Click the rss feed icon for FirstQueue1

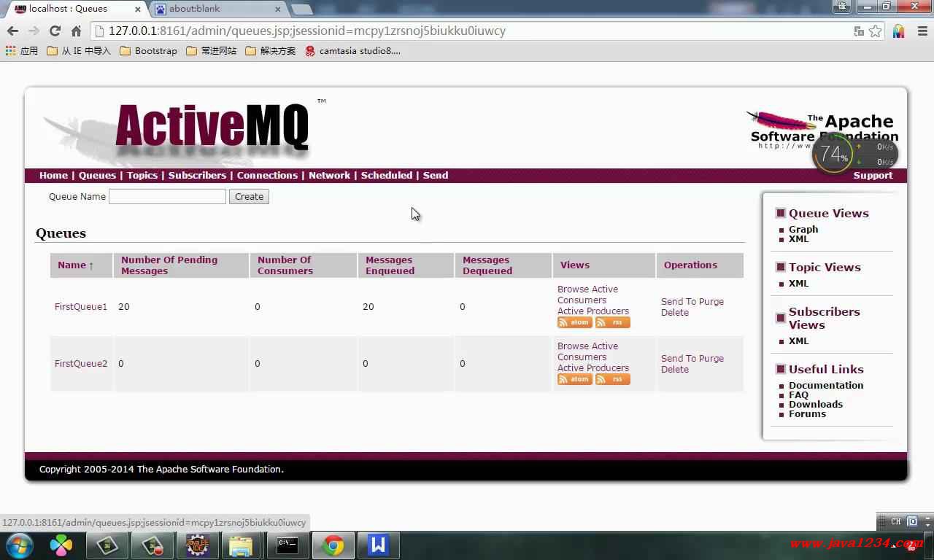(613, 322)
